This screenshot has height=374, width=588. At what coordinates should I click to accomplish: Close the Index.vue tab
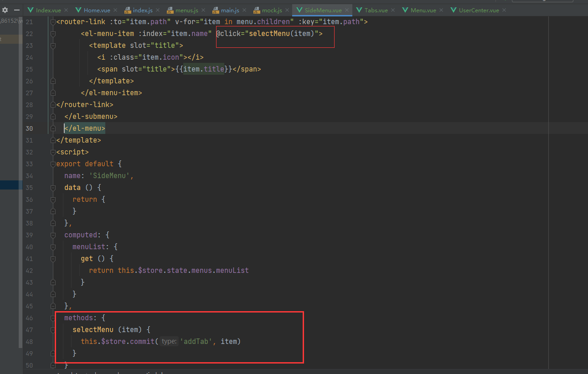(66, 10)
